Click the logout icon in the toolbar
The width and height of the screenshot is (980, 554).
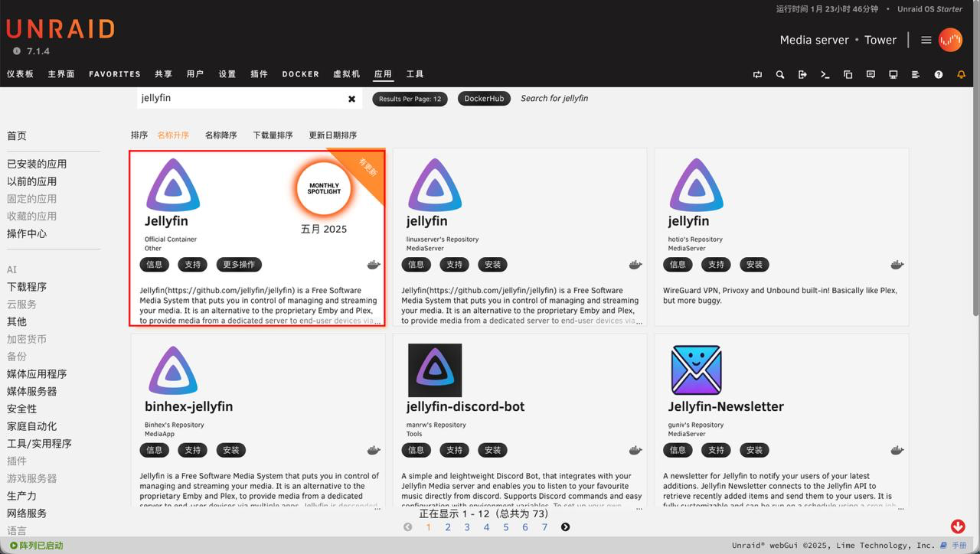coord(802,74)
